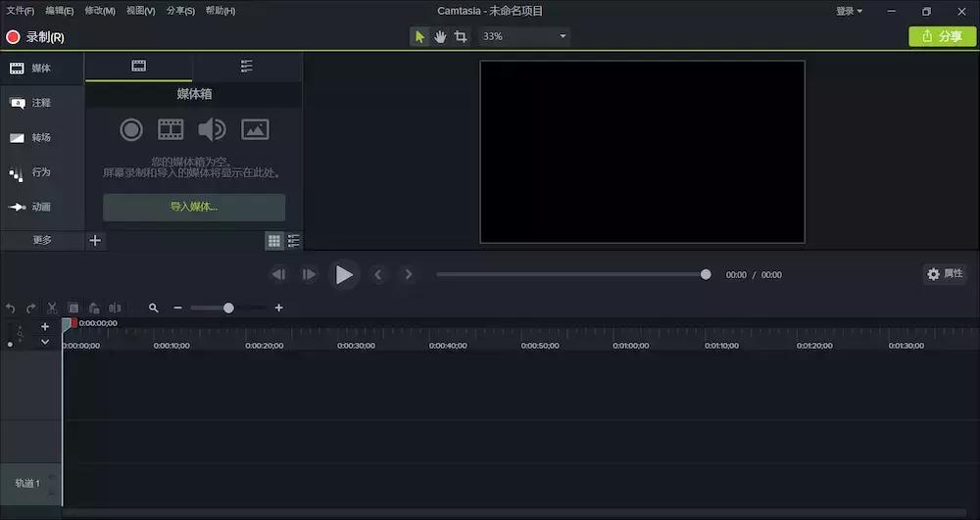
Task: Click the 媒体箱 panel title
Action: [x=194, y=94]
